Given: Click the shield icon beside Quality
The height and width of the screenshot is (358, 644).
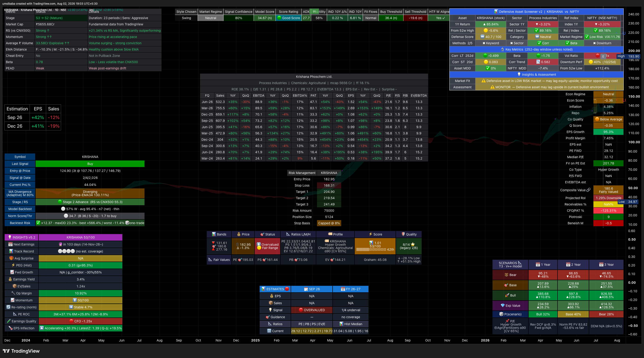Looking at the screenshot, I should [403, 234].
